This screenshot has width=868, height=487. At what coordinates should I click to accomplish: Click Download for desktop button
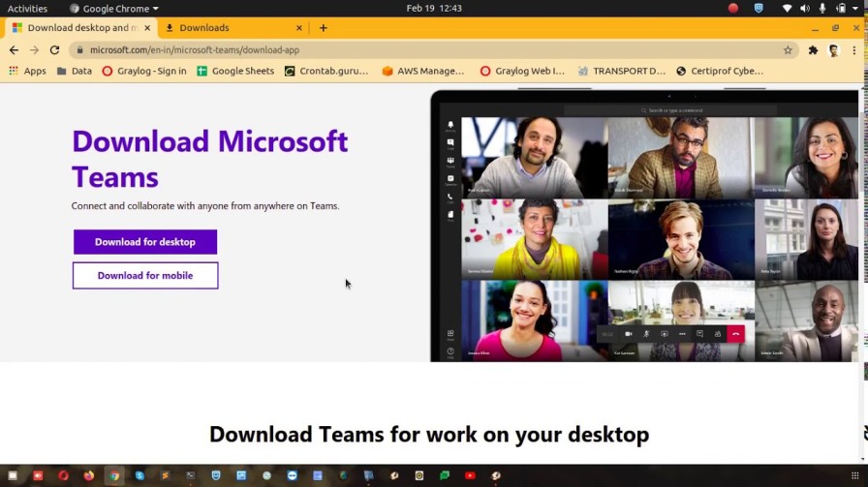(x=145, y=242)
